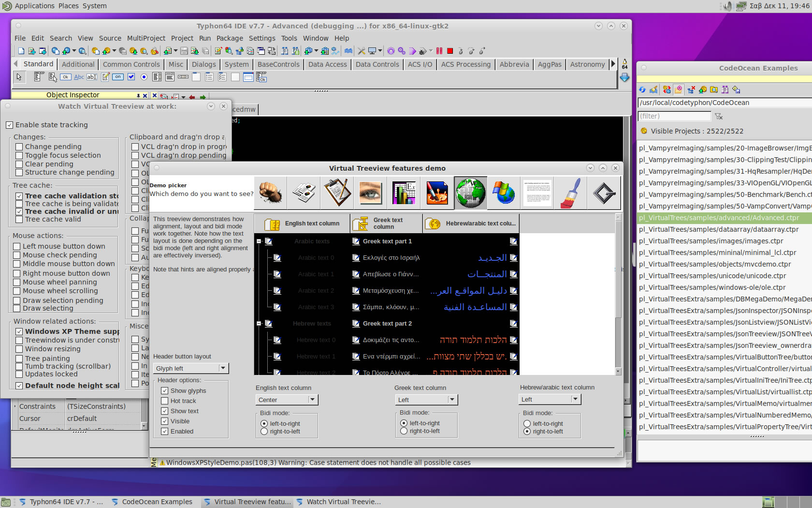
Task: Collapse the 'Arabic texts' tree node
Action: pos(259,241)
